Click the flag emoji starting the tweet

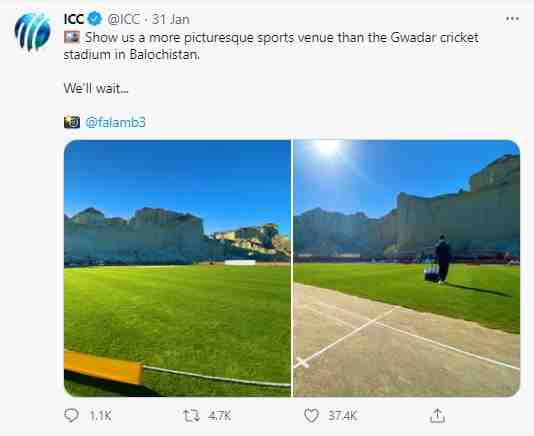(x=72, y=37)
